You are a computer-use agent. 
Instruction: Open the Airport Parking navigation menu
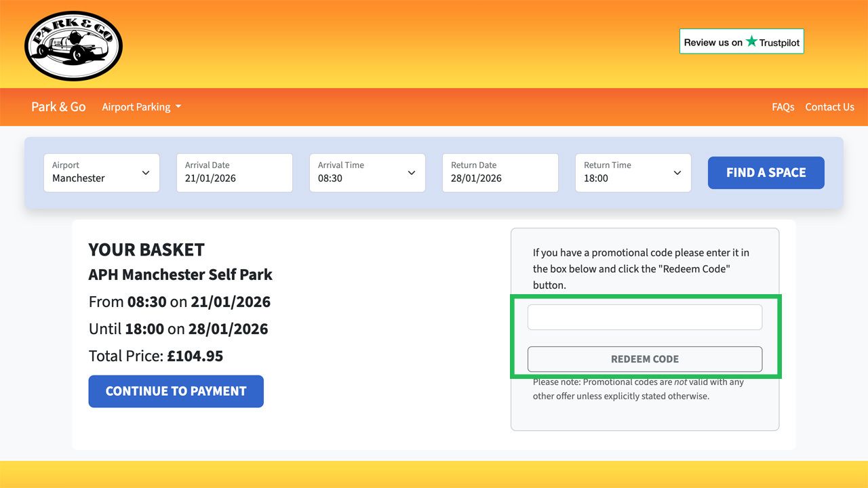(x=136, y=106)
